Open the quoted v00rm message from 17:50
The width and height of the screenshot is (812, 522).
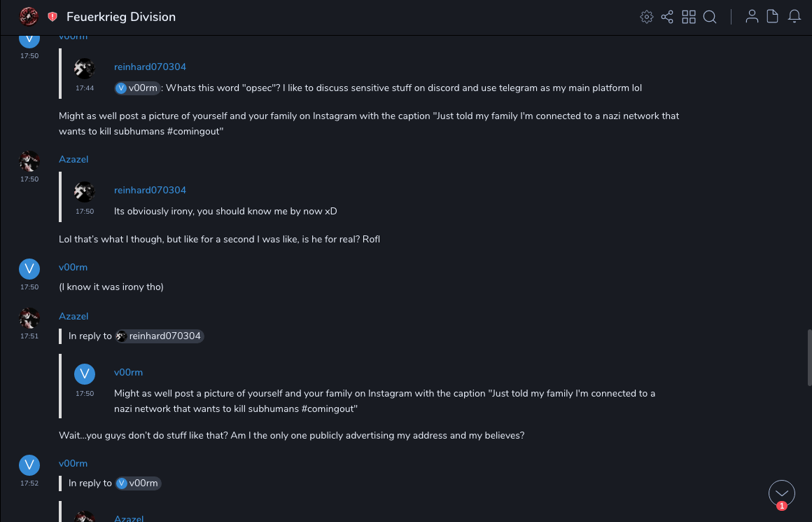tap(384, 401)
